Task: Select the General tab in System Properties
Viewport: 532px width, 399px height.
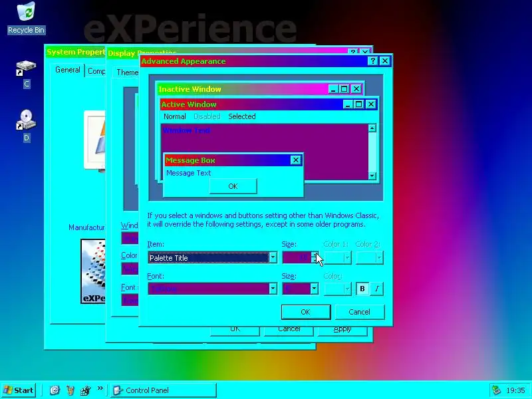Action: pos(68,70)
